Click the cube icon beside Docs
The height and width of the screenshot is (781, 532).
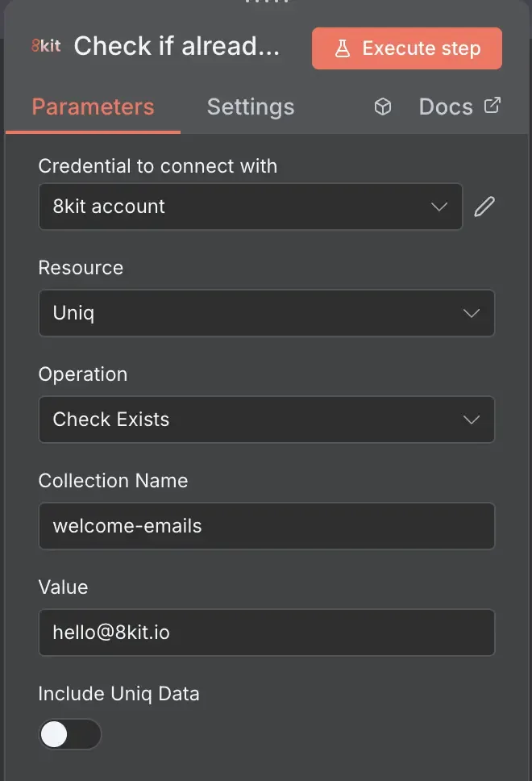[383, 106]
